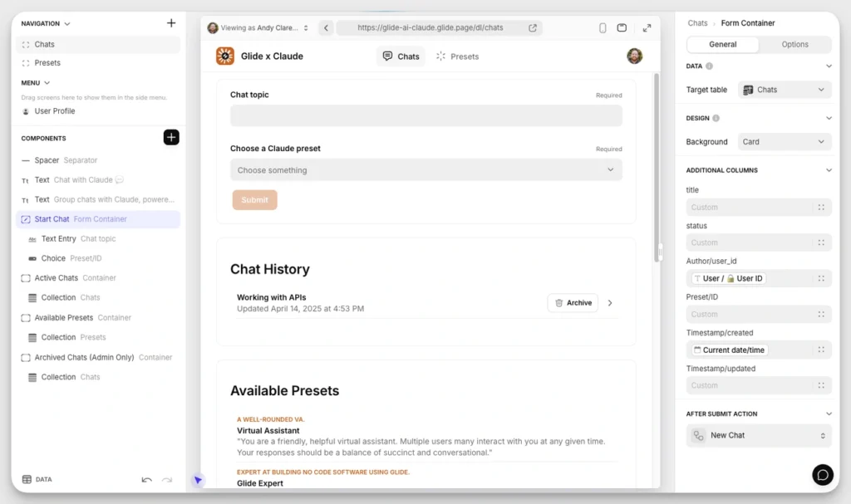Click the preview vertical scrollbar
Viewport: 851px width, 504px height.
coord(657,167)
